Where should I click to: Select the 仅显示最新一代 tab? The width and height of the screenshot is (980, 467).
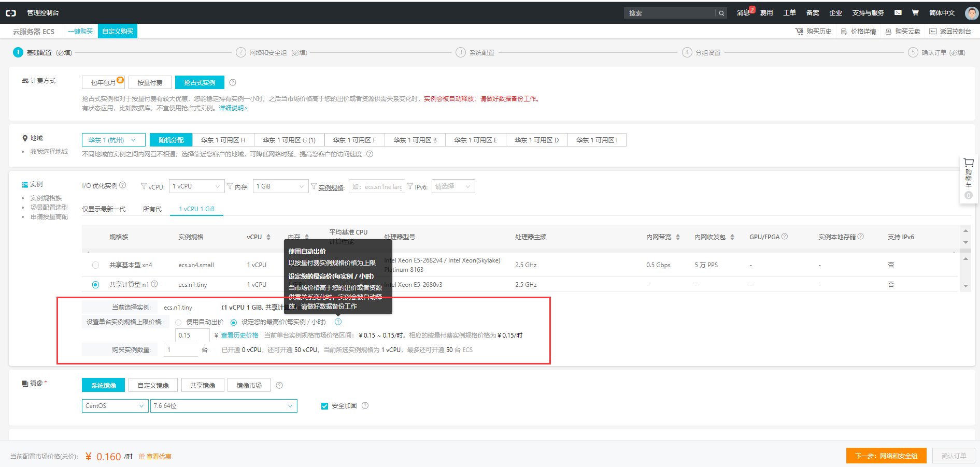pyautogui.click(x=104, y=209)
